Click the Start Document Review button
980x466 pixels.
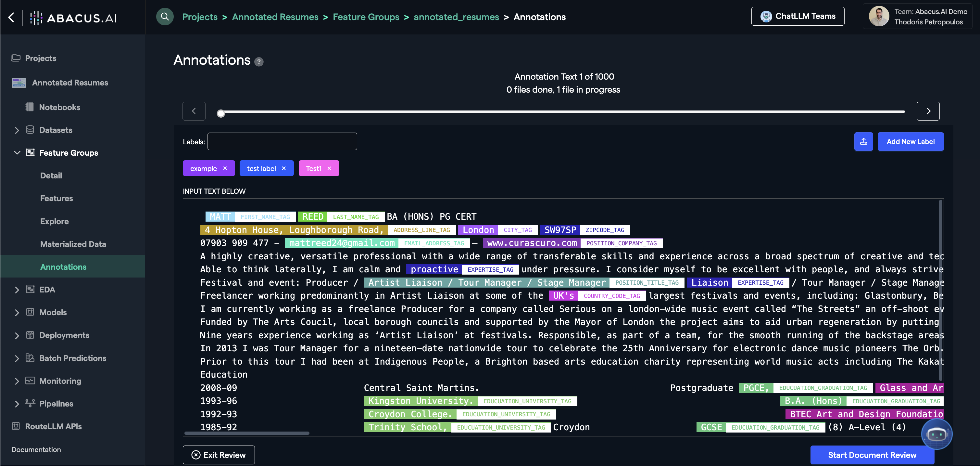[x=872, y=455]
